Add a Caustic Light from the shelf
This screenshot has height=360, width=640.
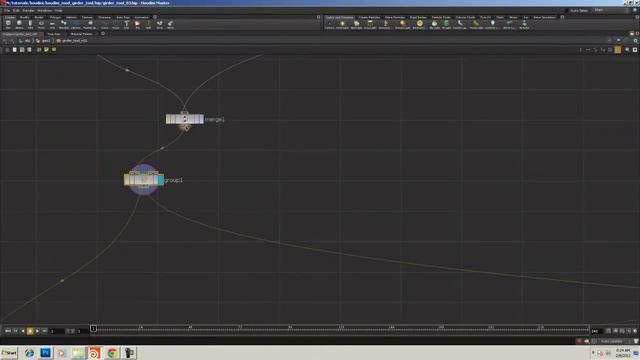(x=460, y=24)
